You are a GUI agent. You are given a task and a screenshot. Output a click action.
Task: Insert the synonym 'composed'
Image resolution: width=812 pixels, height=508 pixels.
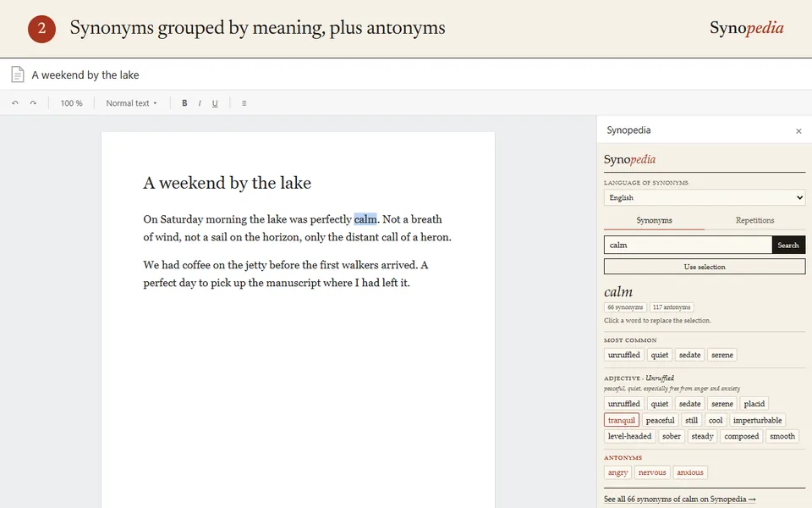pos(741,437)
